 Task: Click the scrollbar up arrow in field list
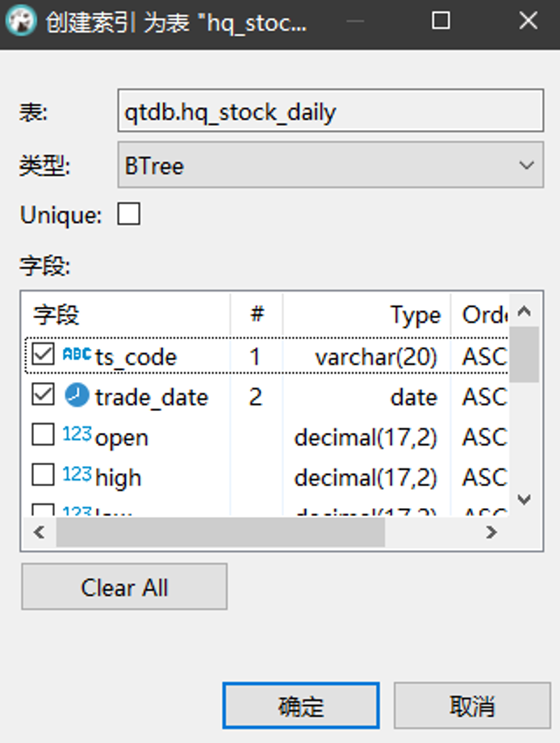[524, 311]
